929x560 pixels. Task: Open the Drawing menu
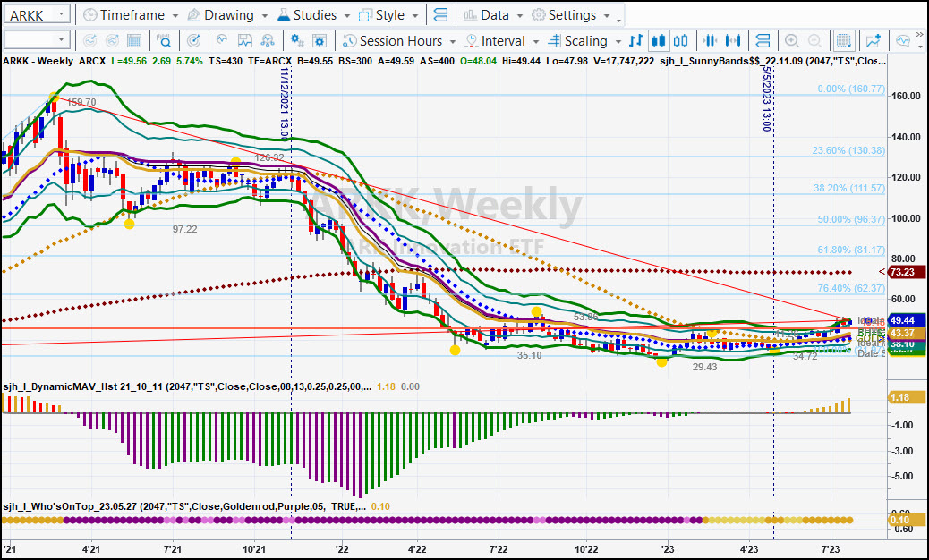pyautogui.click(x=227, y=15)
